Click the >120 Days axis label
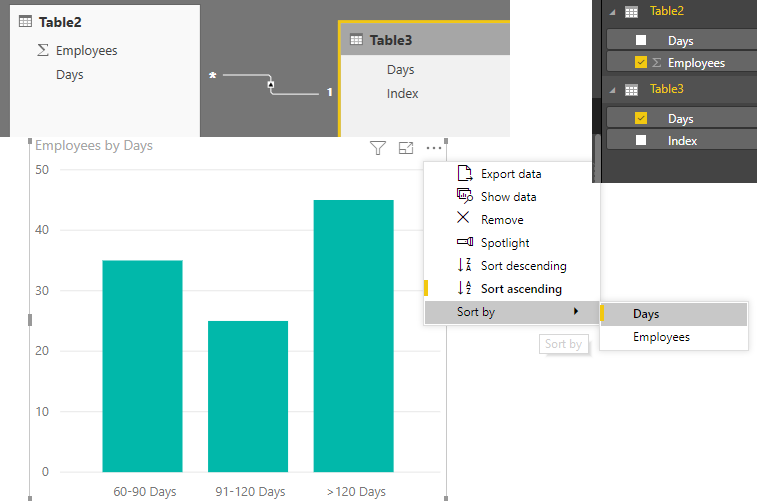757x501 pixels. point(356,492)
